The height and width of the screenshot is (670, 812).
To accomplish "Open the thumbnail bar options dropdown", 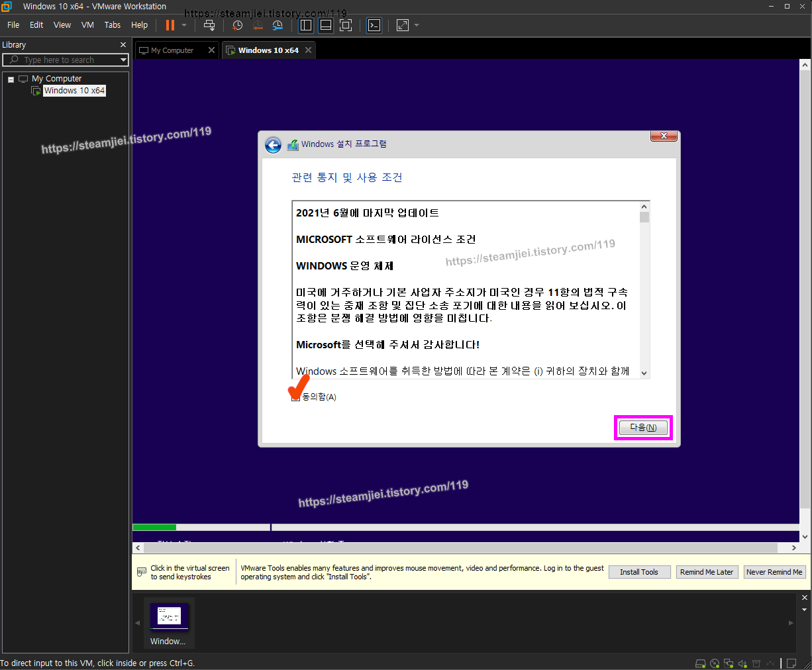I will click(x=805, y=610).
